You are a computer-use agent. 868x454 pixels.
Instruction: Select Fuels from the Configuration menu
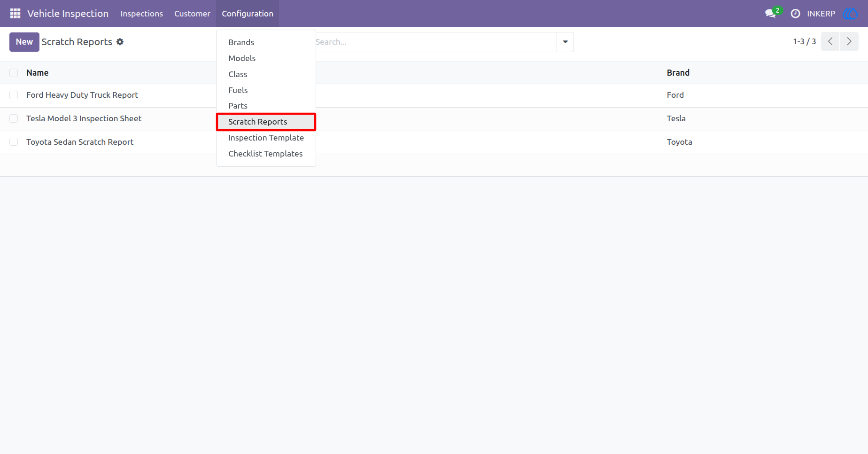(x=266, y=90)
